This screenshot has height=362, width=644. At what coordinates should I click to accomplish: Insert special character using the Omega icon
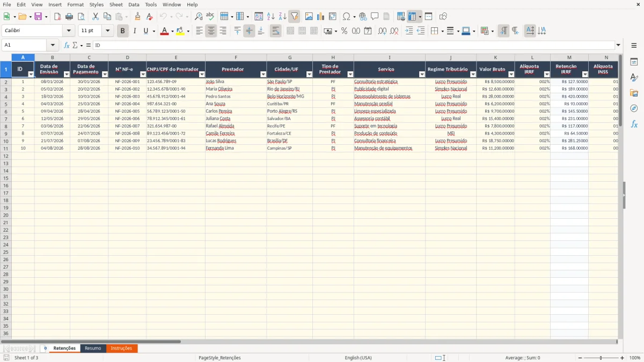pyautogui.click(x=346, y=17)
